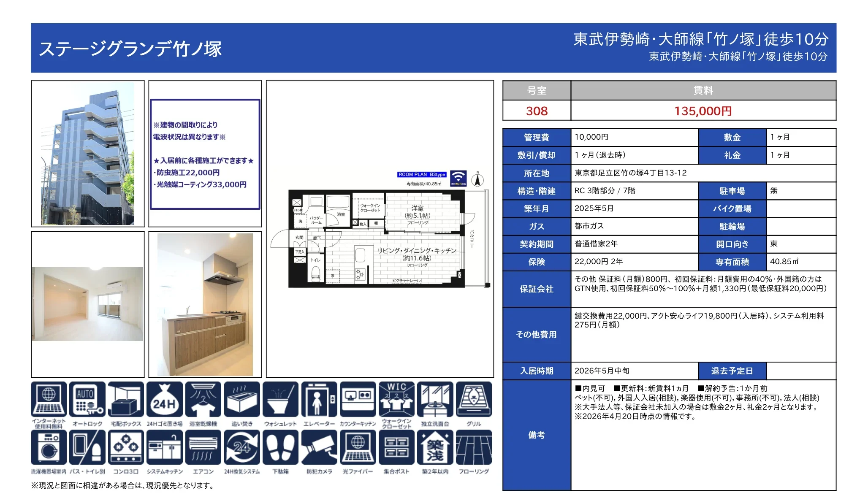Viewport: 868px width, 498px height.
Task: Click the north compass icon
Action: pos(477,180)
